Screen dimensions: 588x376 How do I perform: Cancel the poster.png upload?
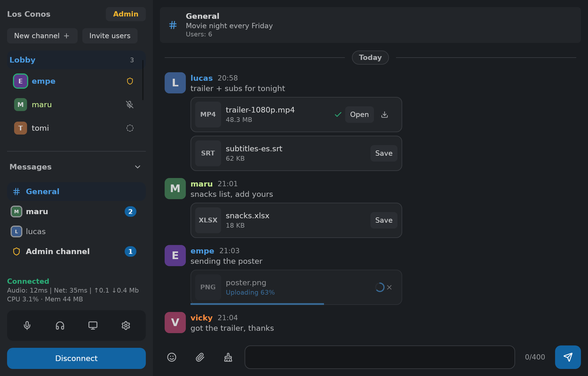[389, 287]
